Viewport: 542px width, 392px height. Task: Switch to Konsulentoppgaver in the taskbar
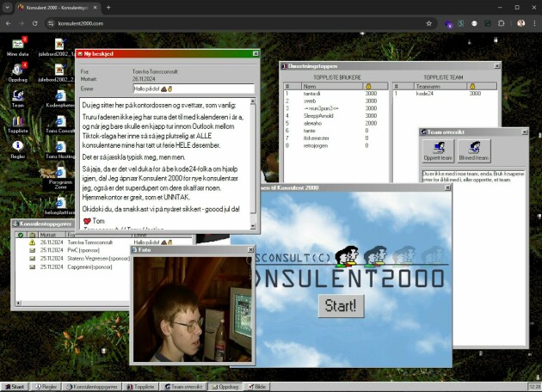[92, 387]
